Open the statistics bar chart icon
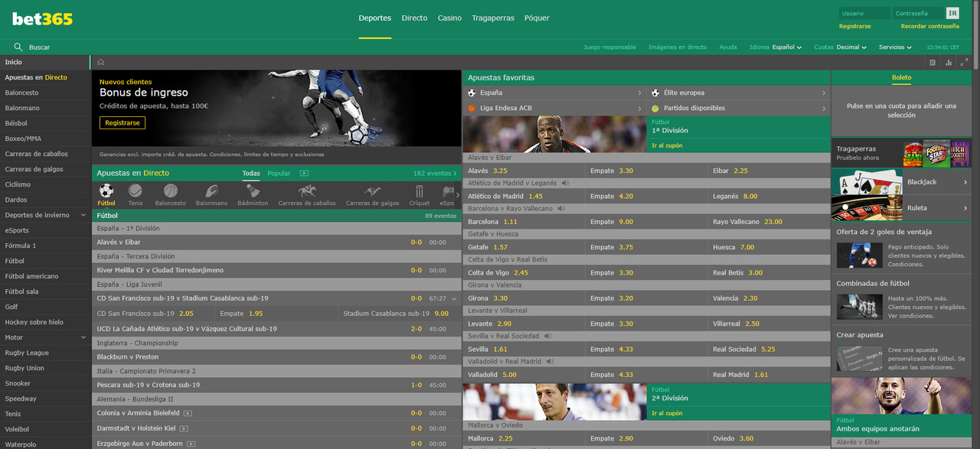This screenshot has width=980, height=449. click(949, 63)
